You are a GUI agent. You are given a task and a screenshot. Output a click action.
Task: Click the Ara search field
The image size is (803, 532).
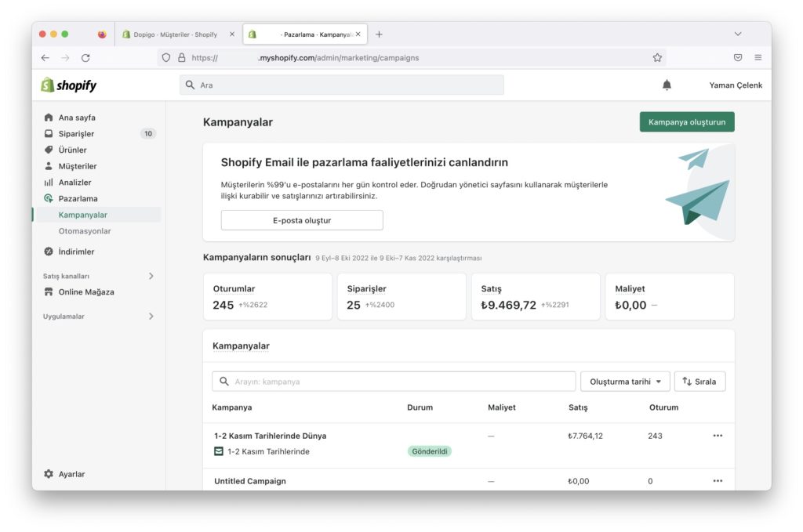coord(342,85)
